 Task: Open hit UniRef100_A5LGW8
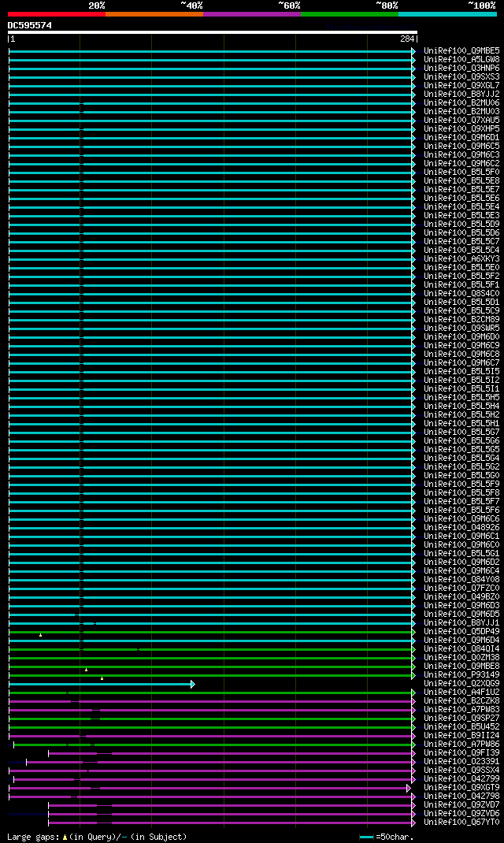(x=461, y=60)
